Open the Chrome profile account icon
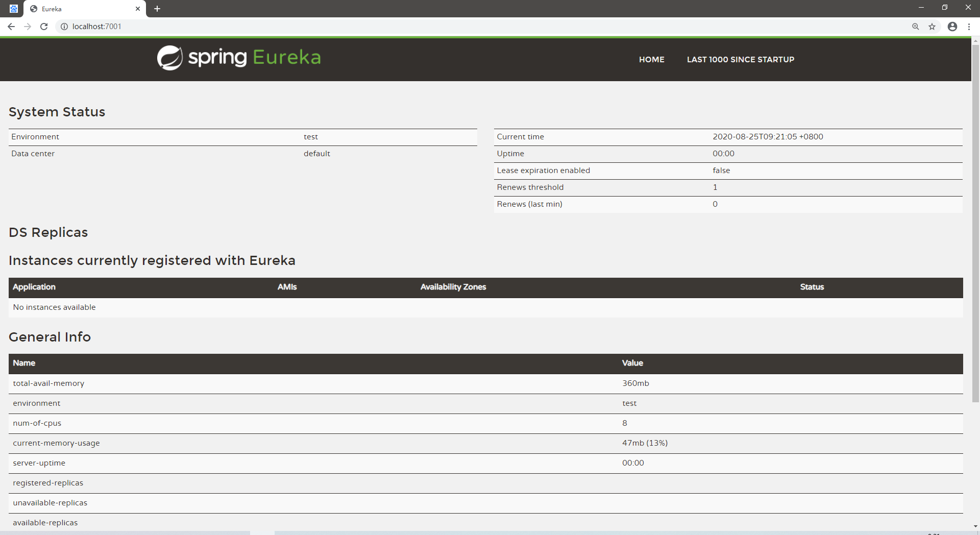 click(952, 27)
